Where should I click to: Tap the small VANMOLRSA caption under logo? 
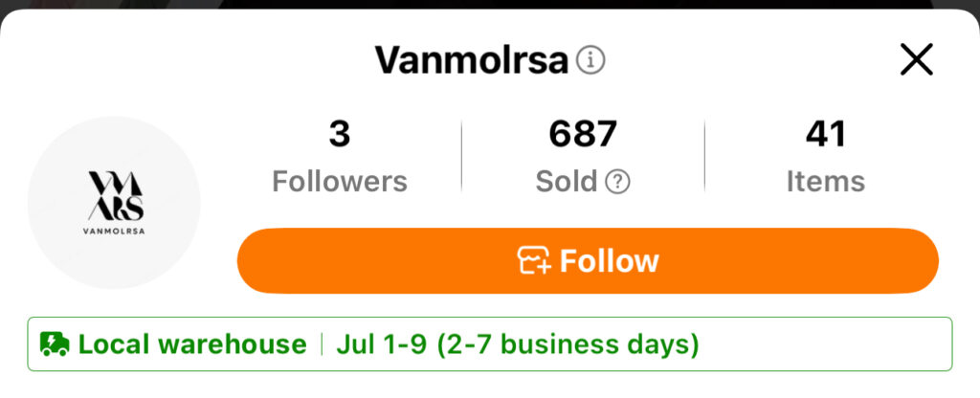115,231
